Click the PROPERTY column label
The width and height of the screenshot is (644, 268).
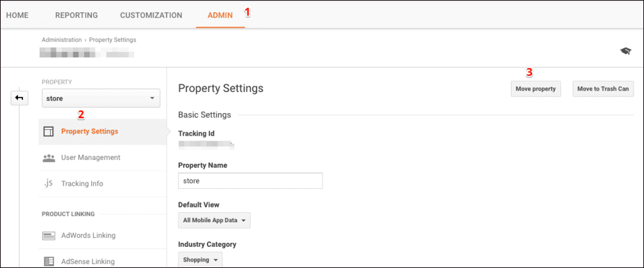click(57, 82)
